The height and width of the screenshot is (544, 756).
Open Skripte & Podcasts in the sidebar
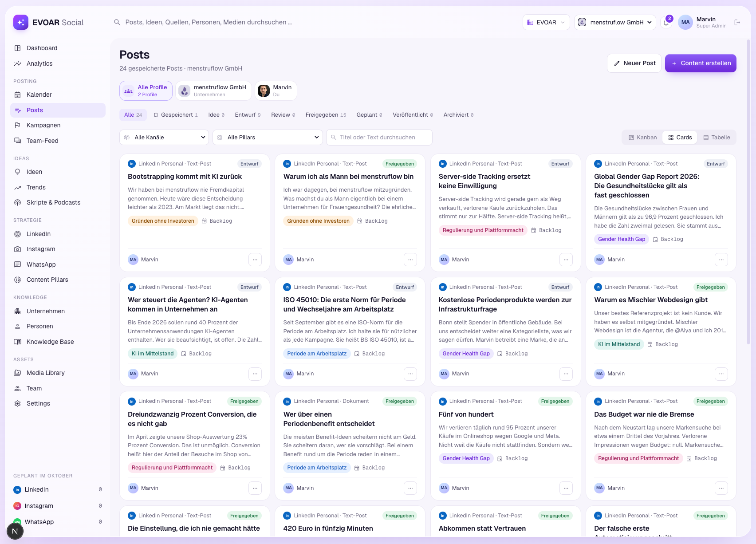click(x=58, y=202)
